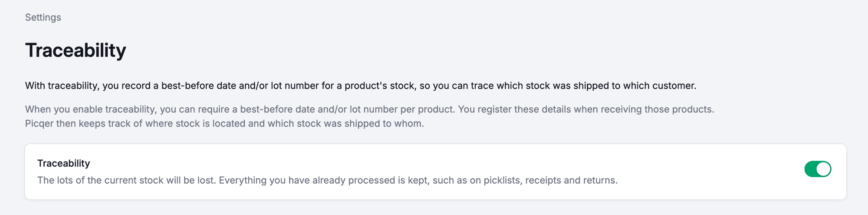Click the words 'best-before date' in the bold sentence

pos(199,86)
